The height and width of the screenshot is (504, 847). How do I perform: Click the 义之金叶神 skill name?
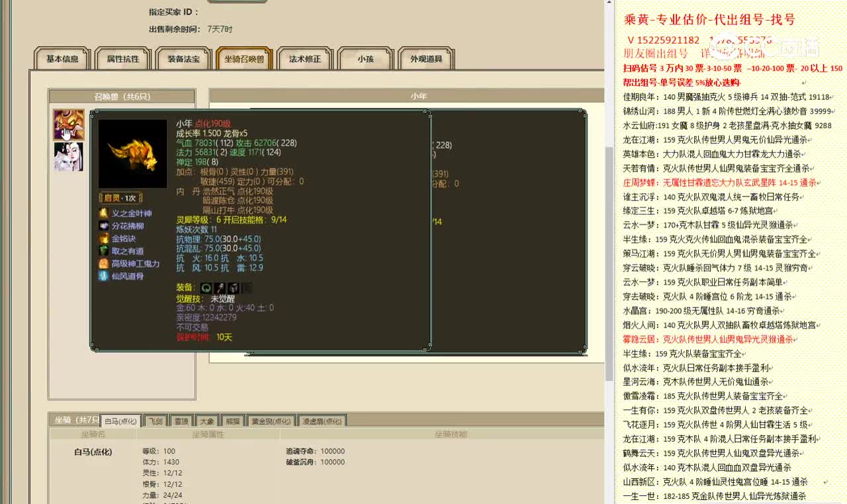tap(132, 213)
